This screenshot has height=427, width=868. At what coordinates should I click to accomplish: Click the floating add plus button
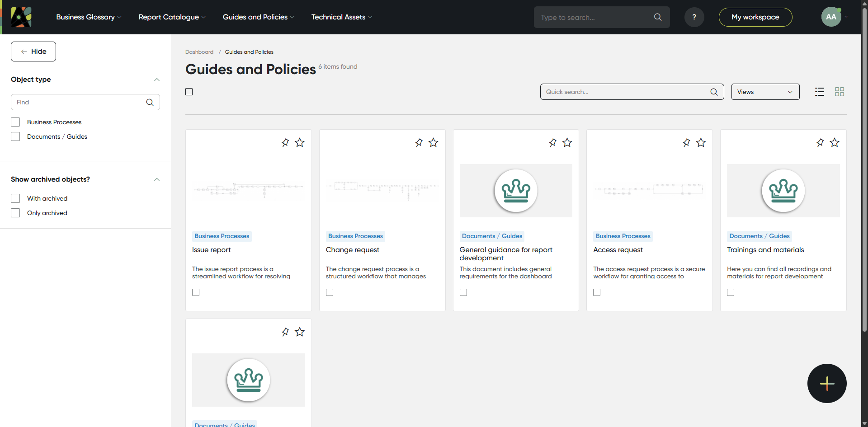point(826,383)
